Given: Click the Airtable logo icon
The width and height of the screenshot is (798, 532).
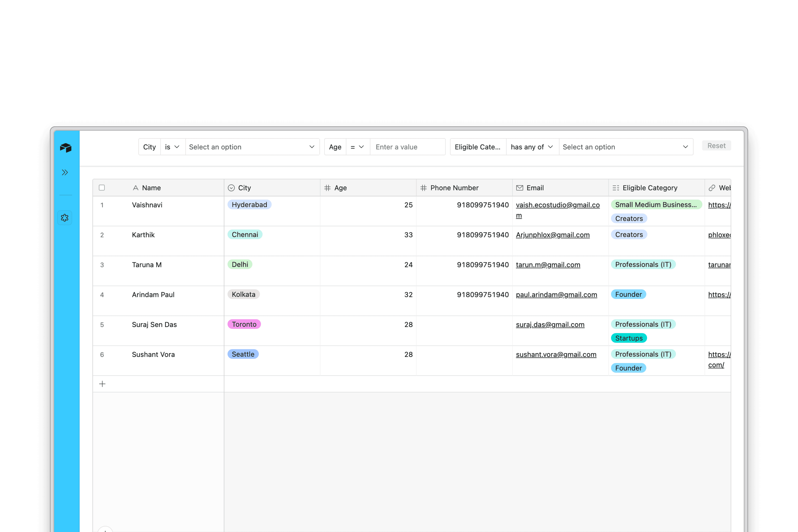Looking at the screenshot, I should pos(65,148).
